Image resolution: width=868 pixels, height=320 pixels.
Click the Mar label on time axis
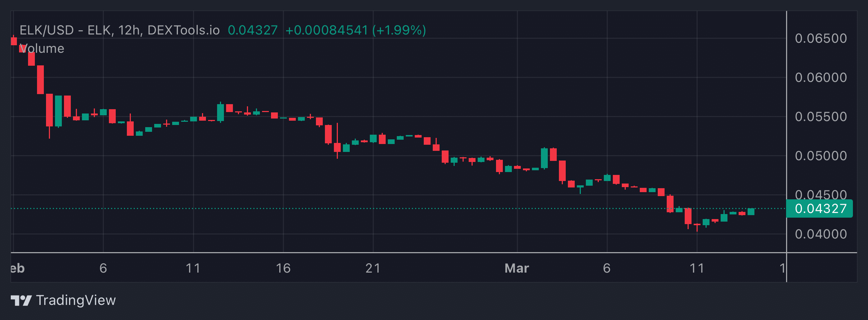pos(517,268)
